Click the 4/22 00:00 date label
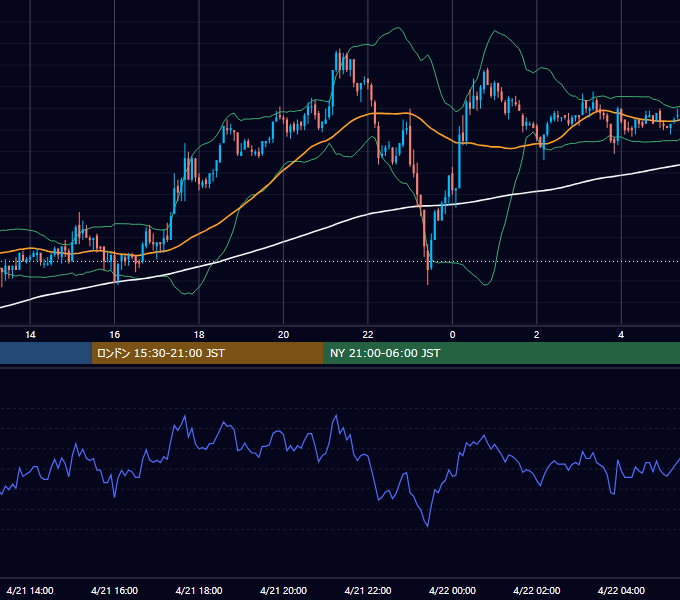Viewport: 680px width, 600px height. [x=452, y=591]
